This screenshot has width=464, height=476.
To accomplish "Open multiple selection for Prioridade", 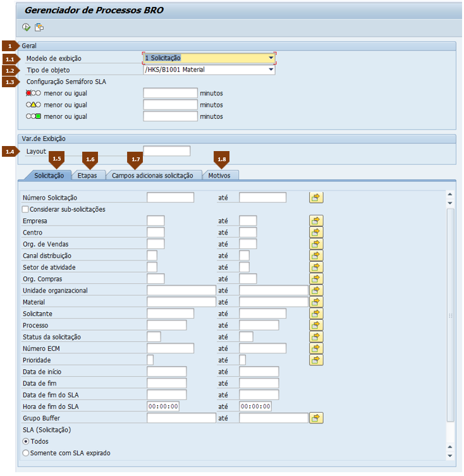I will (x=316, y=360).
